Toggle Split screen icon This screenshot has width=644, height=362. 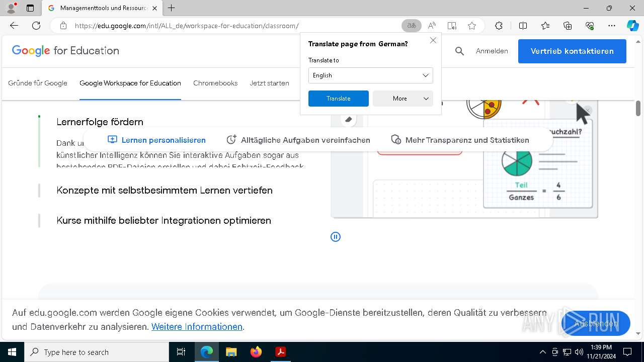[523, 26]
